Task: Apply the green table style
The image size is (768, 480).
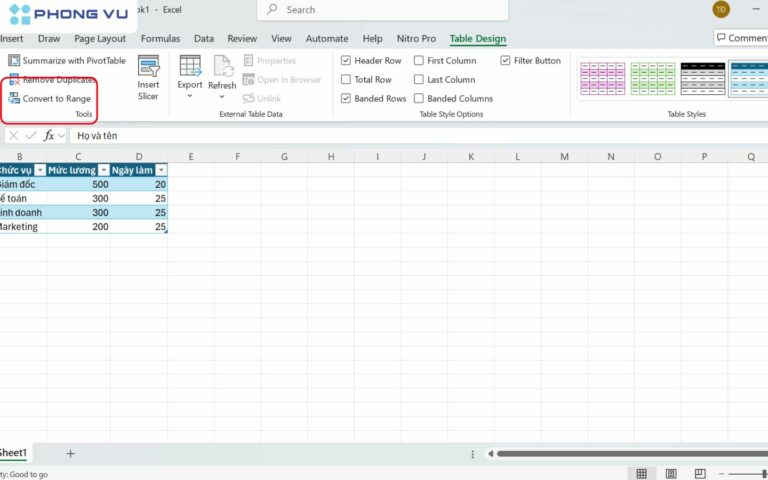Action: 653,78
